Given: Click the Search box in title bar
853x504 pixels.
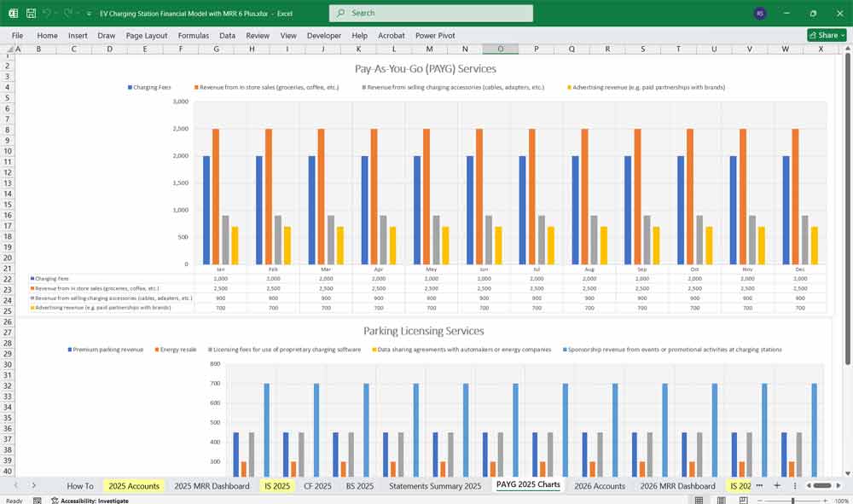Looking at the screenshot, I should 431,14.
